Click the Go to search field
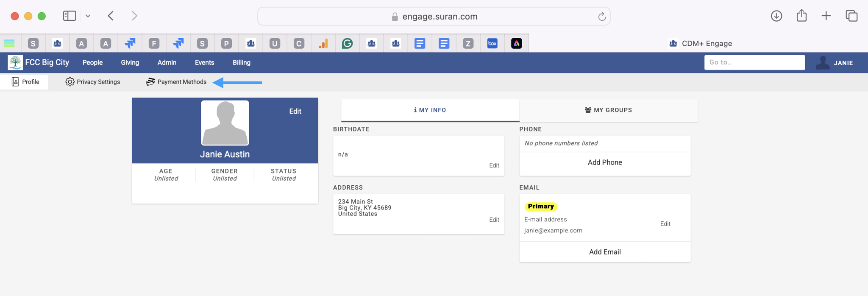Screen dimensions: 868x296 tap(754, 62)
